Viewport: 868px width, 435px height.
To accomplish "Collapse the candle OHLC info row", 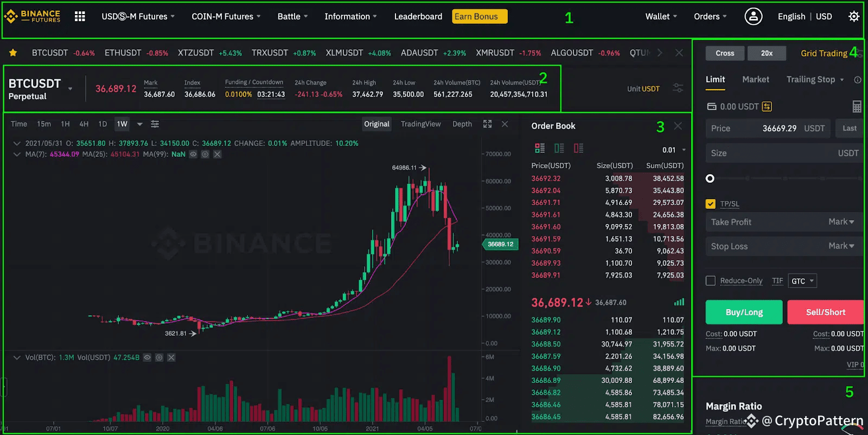I will click(17, 143).
